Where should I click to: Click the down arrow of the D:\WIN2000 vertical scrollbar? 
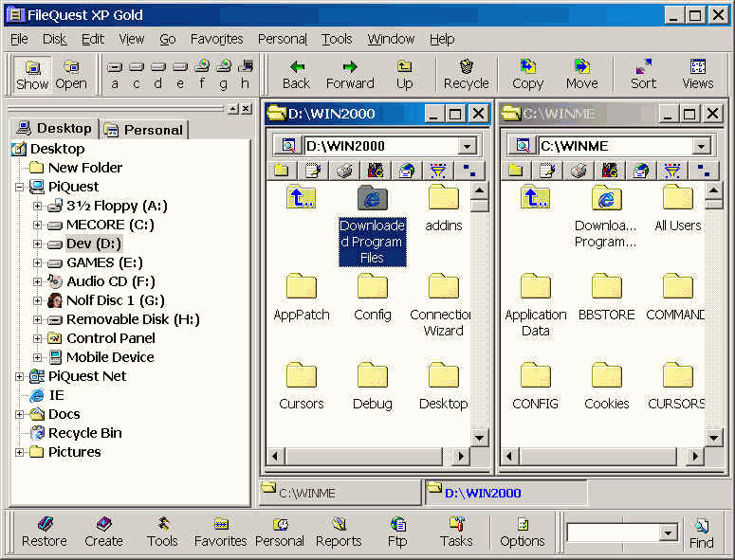click(x=479, y=439)
